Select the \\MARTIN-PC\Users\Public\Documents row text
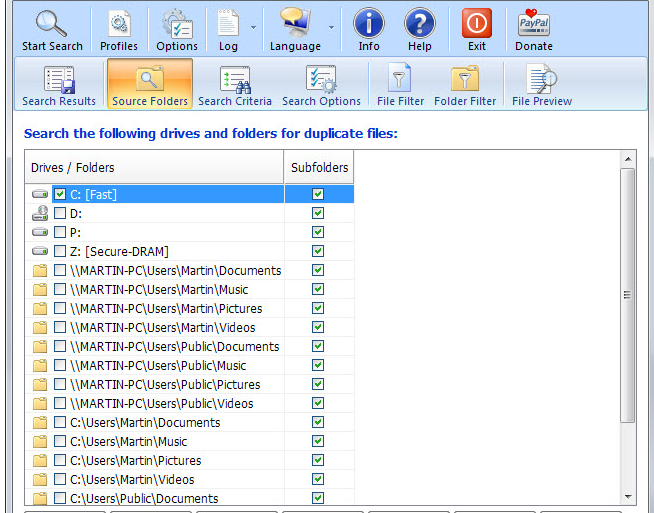Screen dimensions: 654x513 tap(174, 346)
